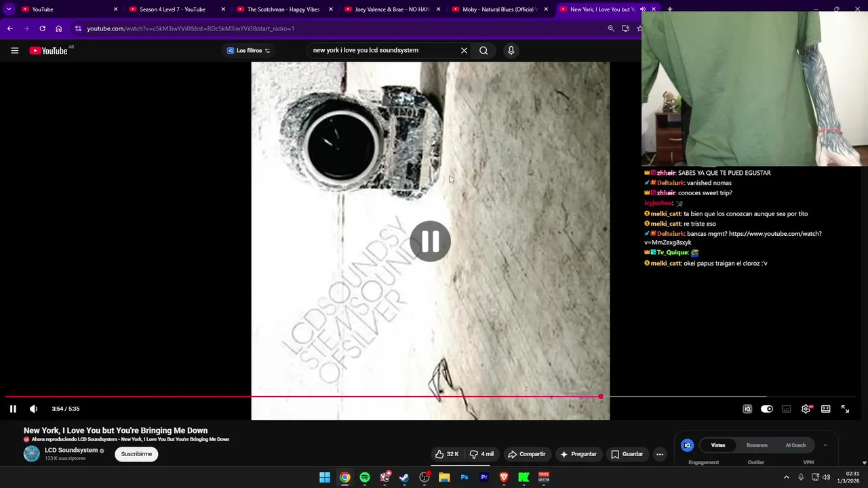Click the 3:54 / 5:35 time display

click(x=66, y=409)
